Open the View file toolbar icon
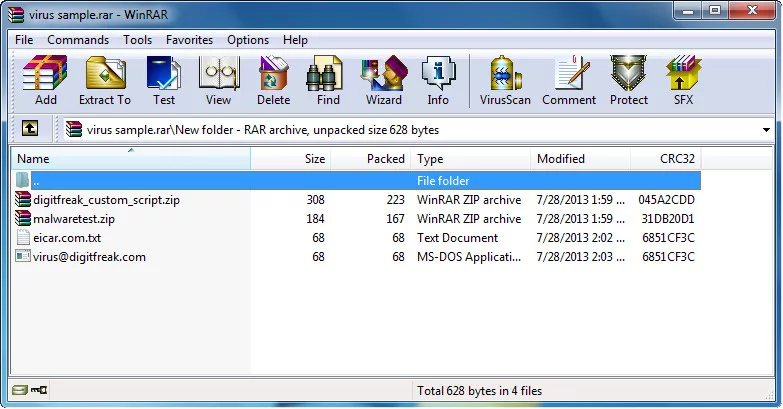The image size is (783, 409). pyautogui.click(x=219, y=73)
